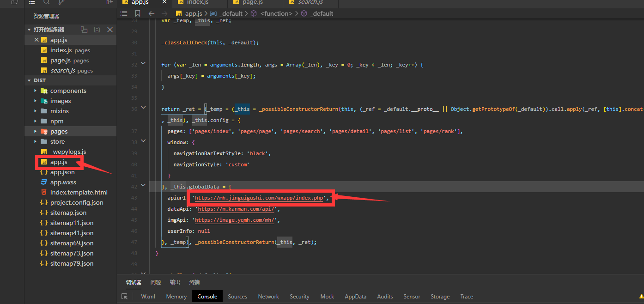Close all open editors with the X icon

[x=110, y=30]
